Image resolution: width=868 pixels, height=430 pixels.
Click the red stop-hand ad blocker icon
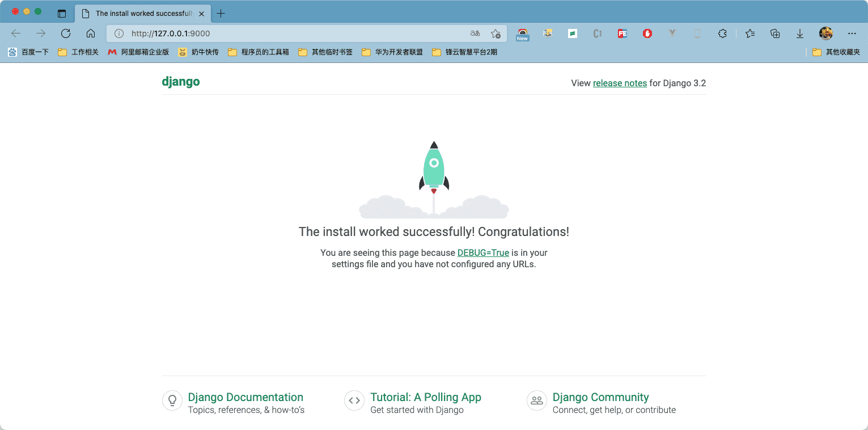647,33
